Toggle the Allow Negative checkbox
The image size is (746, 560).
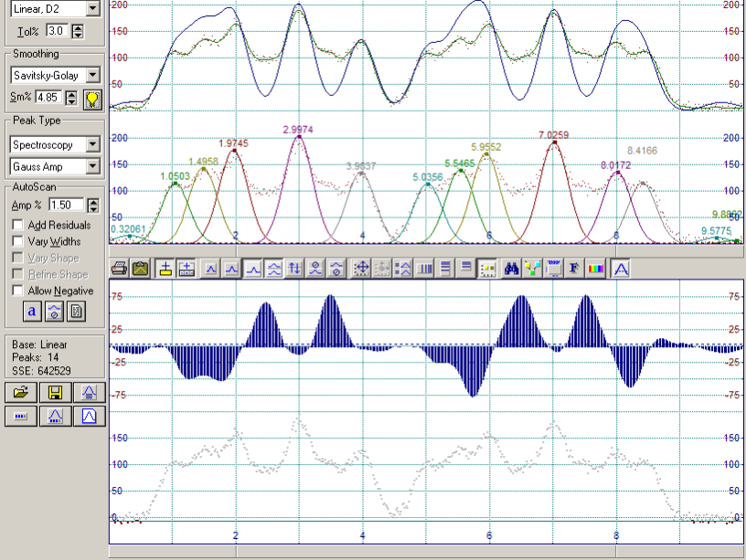(x=18, y=291)
